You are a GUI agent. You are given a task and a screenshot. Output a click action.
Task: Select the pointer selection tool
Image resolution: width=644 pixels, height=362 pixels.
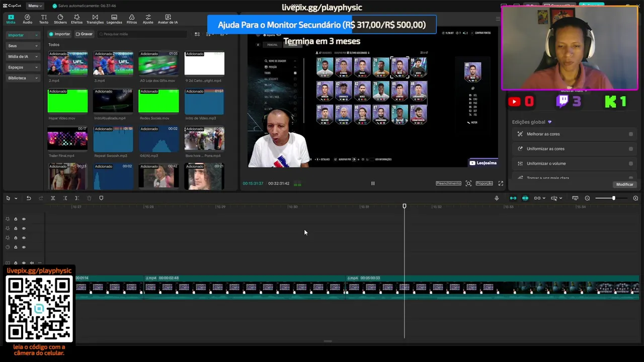click(8, 198)
